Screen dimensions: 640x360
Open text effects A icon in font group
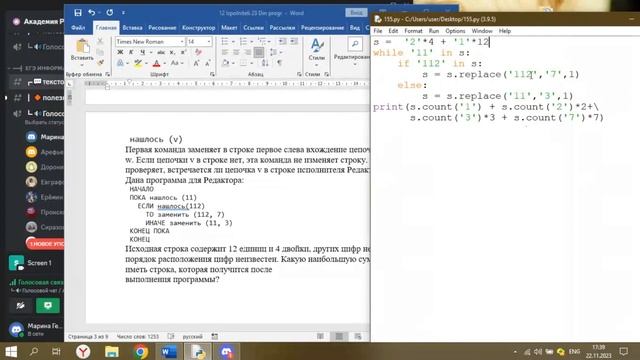click(x=120, y=63)
